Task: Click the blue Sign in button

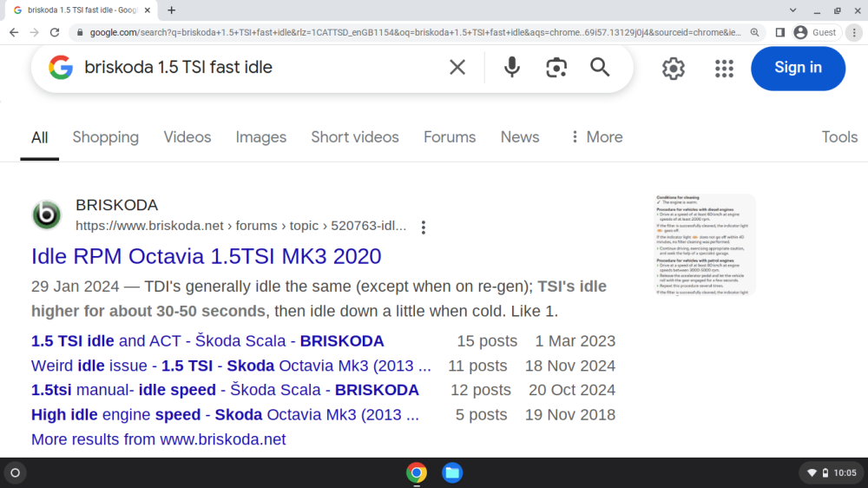Action: [799, 68]
